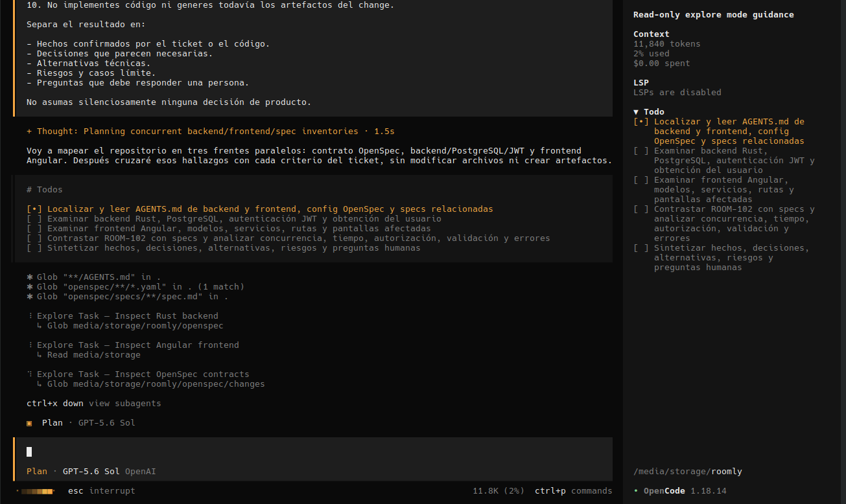The width and height of the screenshot is (846, 504).
Task: Click 'OpenCode 1.18.14' version label
Action: (x=685, y=491)
